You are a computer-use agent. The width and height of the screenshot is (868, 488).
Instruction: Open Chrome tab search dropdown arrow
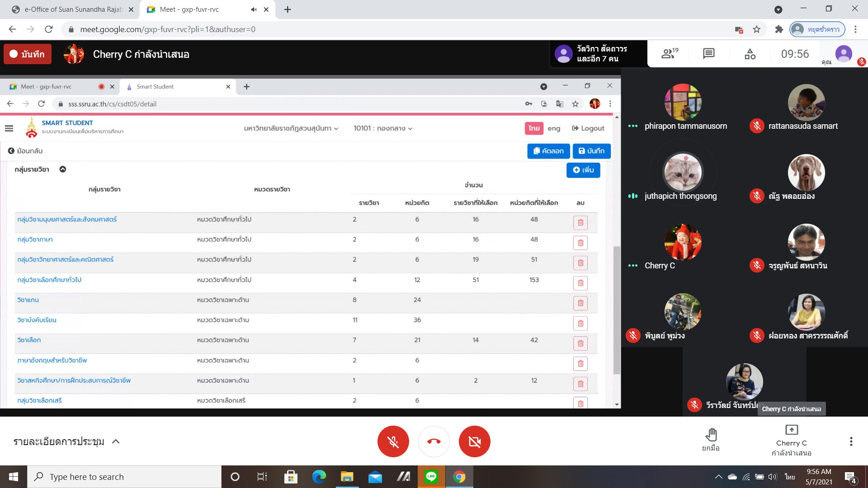778,9
